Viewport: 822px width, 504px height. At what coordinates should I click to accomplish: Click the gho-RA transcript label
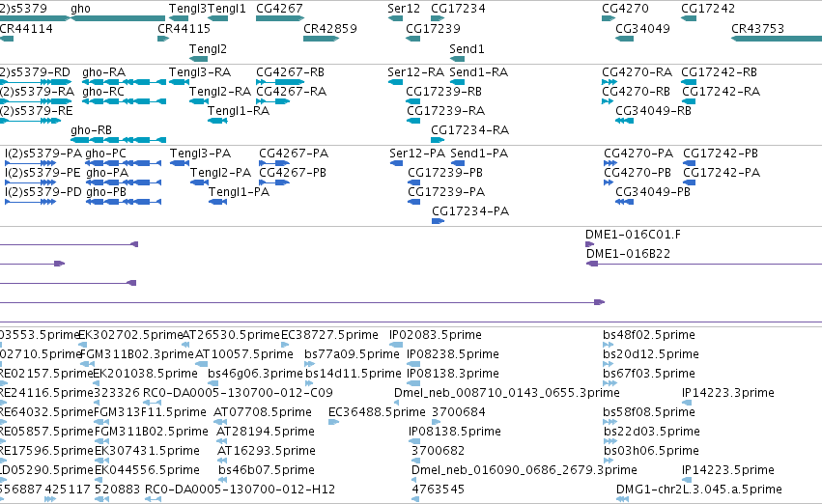[103, 71]
